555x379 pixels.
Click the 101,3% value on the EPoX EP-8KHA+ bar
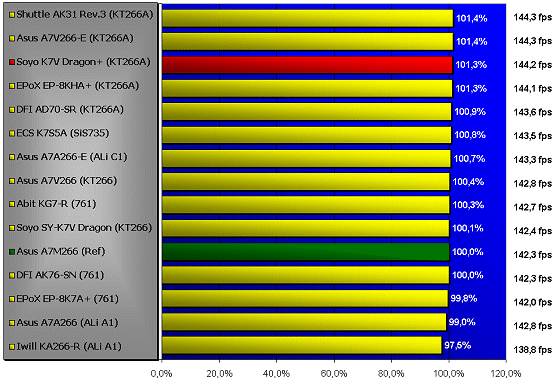click(471, 88)
